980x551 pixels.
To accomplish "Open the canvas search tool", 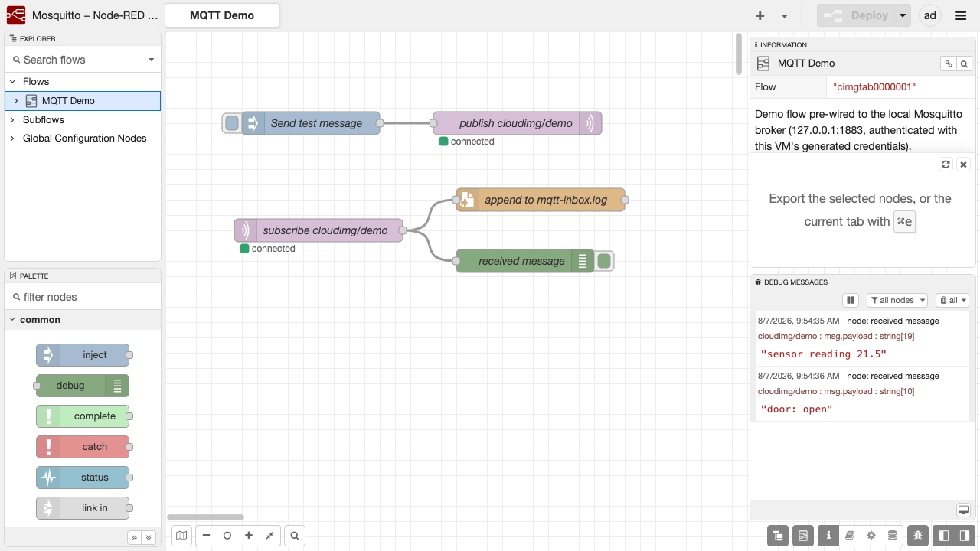I will 295,536.
